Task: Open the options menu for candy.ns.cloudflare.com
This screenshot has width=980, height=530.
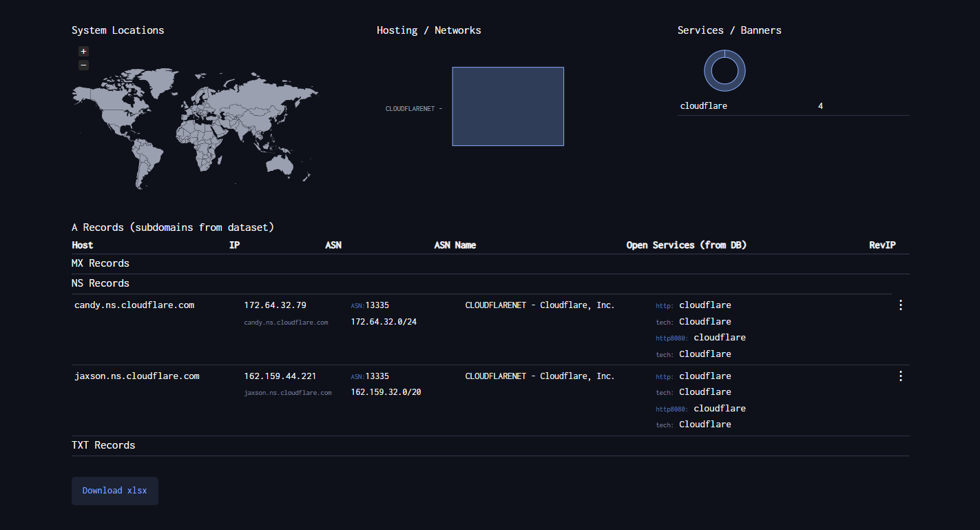Action: tap(900, 305)
